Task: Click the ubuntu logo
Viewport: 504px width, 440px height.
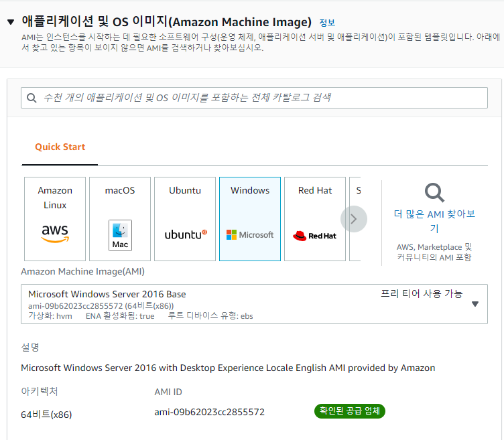Action: tap(186, 235)
